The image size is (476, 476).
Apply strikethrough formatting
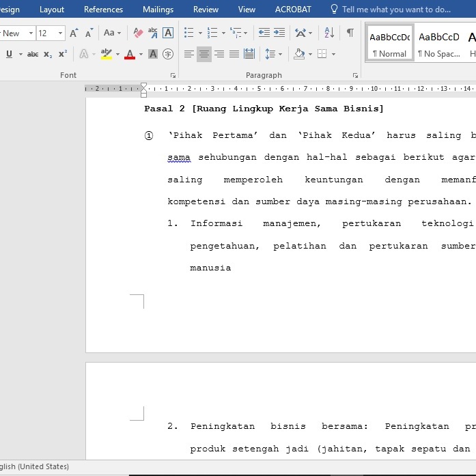[33, 54]
